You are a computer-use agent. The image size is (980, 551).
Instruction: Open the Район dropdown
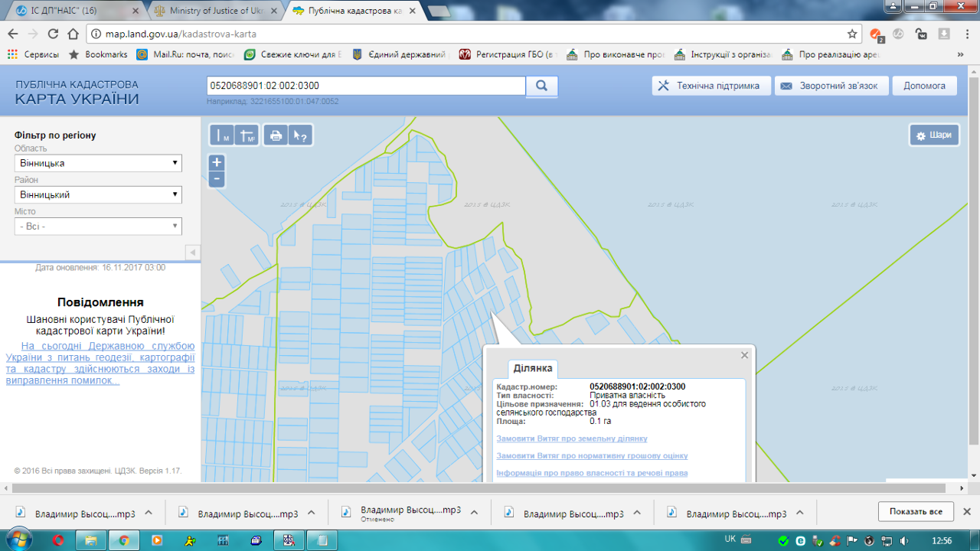98,194
